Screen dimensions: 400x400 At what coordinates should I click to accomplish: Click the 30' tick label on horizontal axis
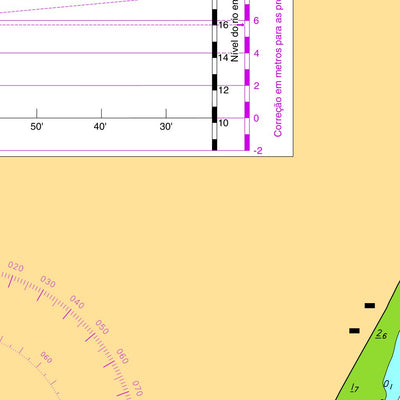coord(166,127)
